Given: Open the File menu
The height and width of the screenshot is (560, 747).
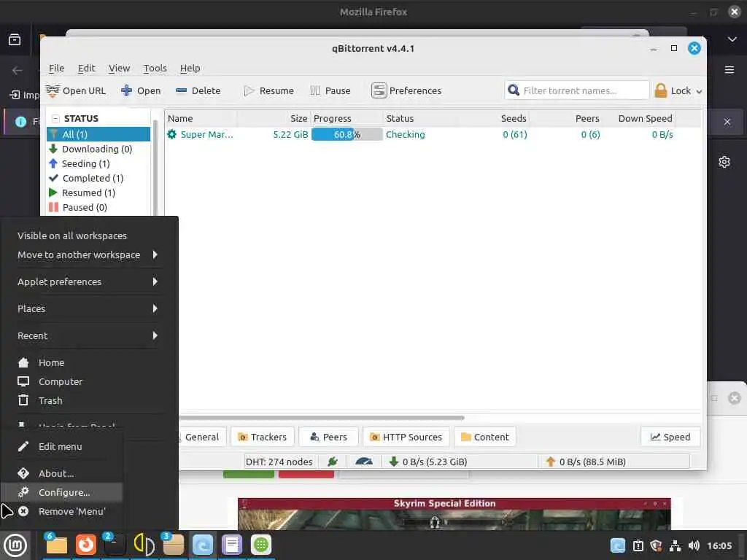Looking at the screenshot, I should (x=56, y=68).
